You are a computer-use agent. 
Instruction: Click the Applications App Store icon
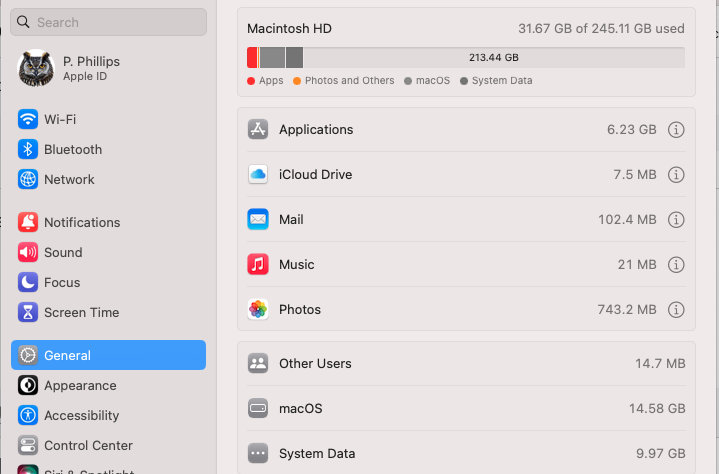click(x=258, y=129)
